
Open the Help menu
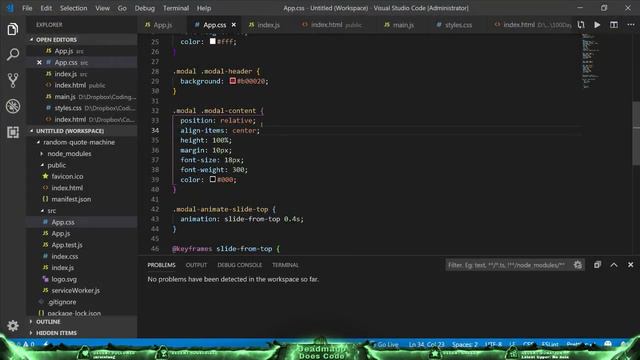pyautogui.click(x=204, y=8)
